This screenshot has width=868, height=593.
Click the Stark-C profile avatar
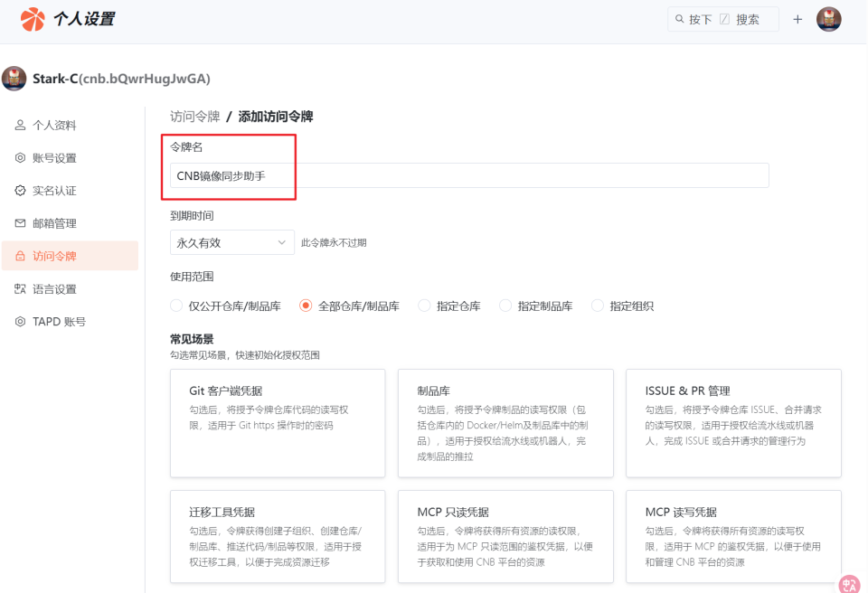coord(14,79)
